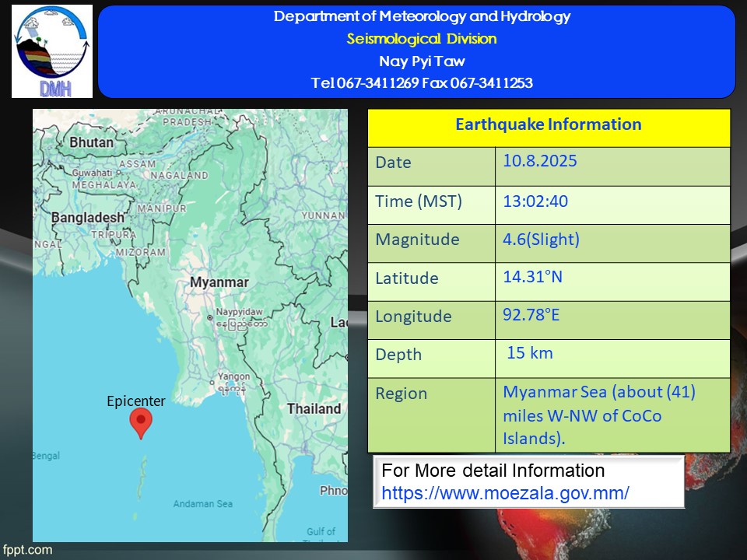This screenshot has width=747, height=560.
Task: Select the time value 13:02:40
Action: click(x=535, y=201)
